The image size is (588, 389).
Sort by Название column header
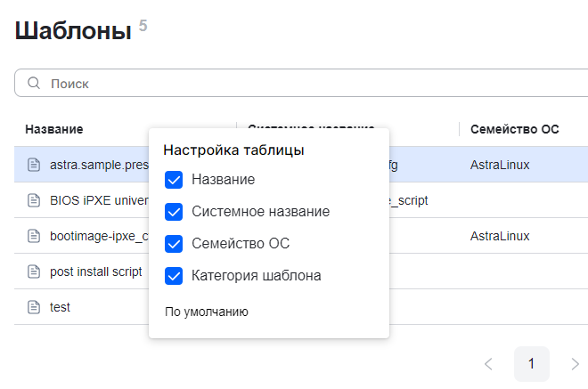point(54,129)
